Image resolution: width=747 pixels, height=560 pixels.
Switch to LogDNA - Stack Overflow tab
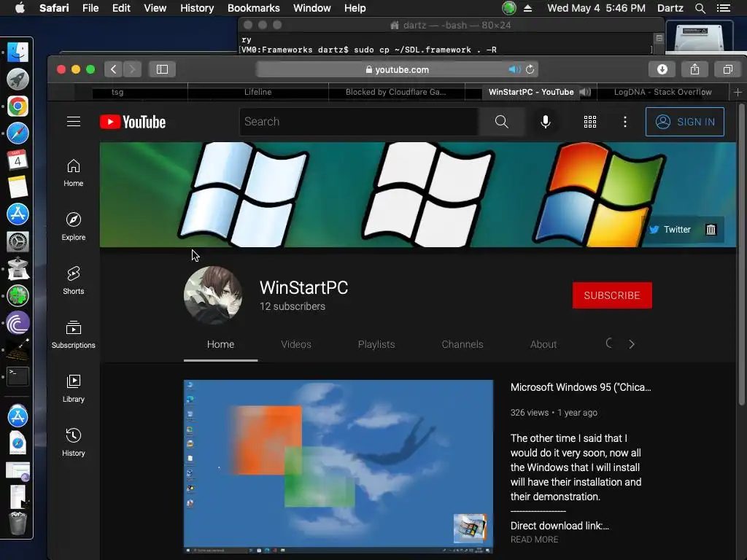662,92
